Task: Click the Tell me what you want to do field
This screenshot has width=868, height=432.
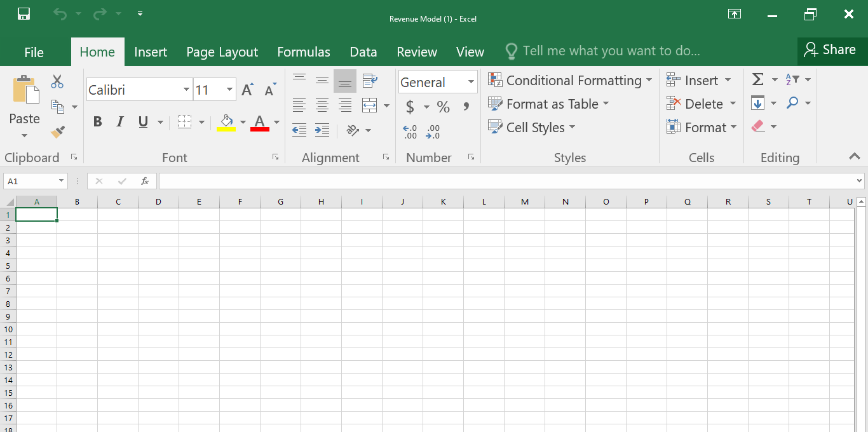Action: pos(602,51)
